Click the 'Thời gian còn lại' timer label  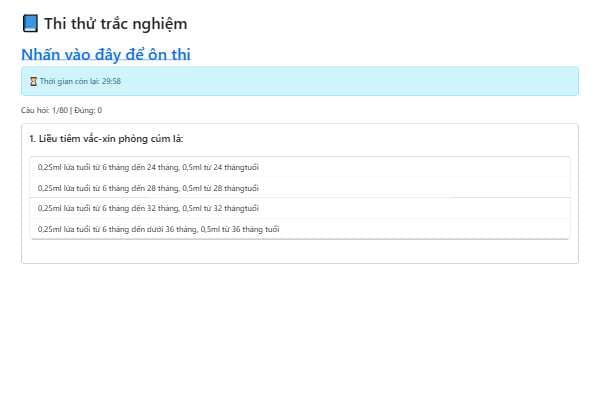pyautogui.click(x=68, y=81)
